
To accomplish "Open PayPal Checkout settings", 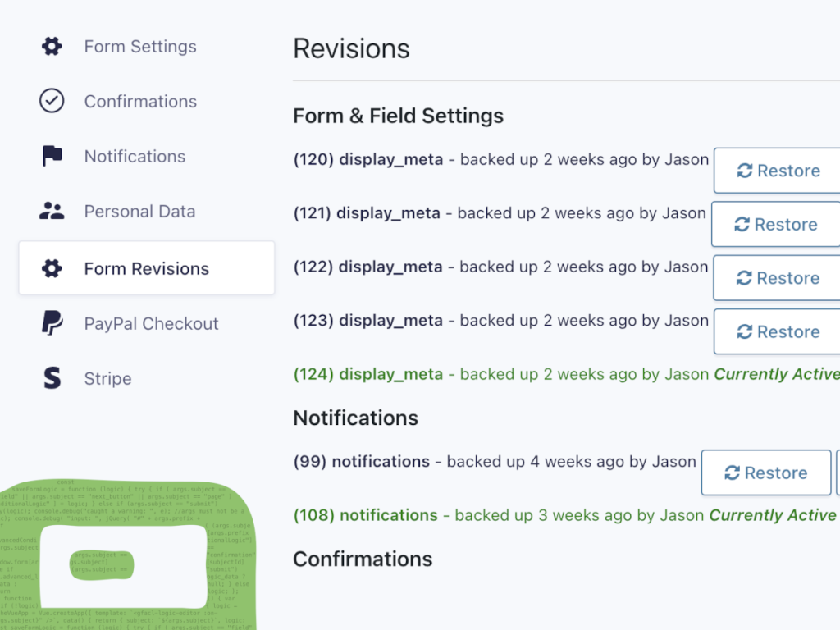I will click(x=151, y=324).
